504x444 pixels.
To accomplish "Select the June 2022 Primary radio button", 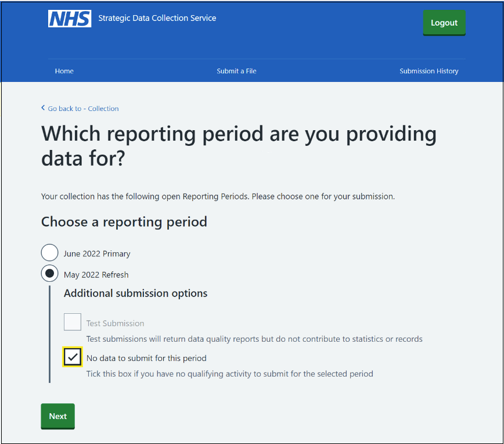I will pyautogui.click(x=49, y=253).
